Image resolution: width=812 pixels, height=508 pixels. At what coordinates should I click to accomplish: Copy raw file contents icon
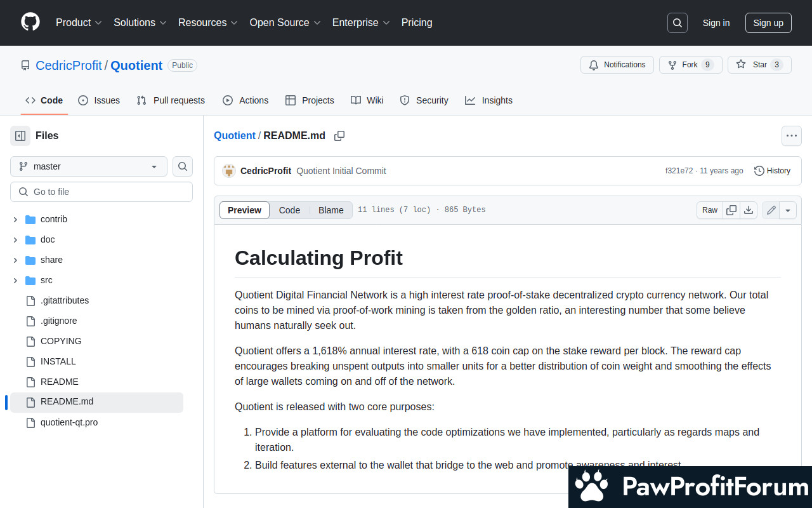pos(731,210)
